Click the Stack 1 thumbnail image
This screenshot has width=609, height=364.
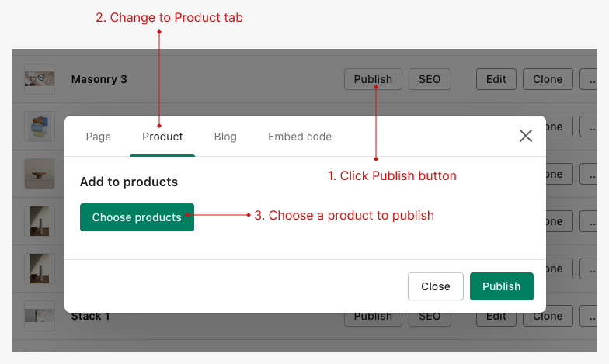pyautogui.click(x=40, y=315)
